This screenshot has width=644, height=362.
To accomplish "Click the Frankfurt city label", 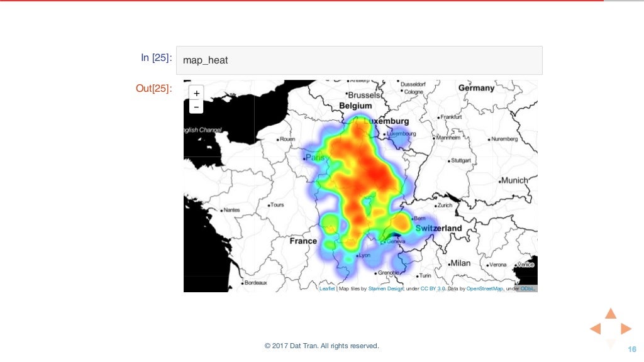I will pyautogui.click(x=451, y=117).
